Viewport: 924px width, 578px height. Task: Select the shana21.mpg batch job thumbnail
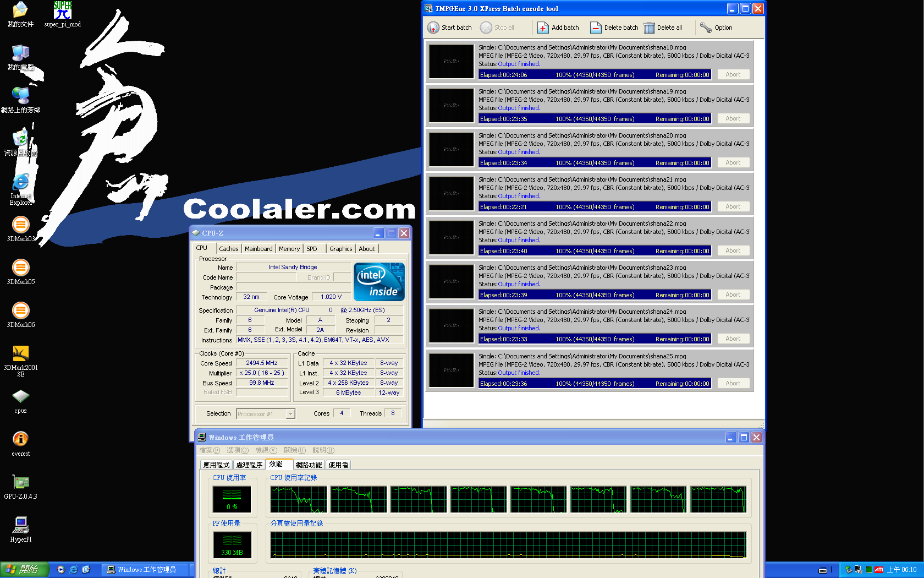coord(451,193)
